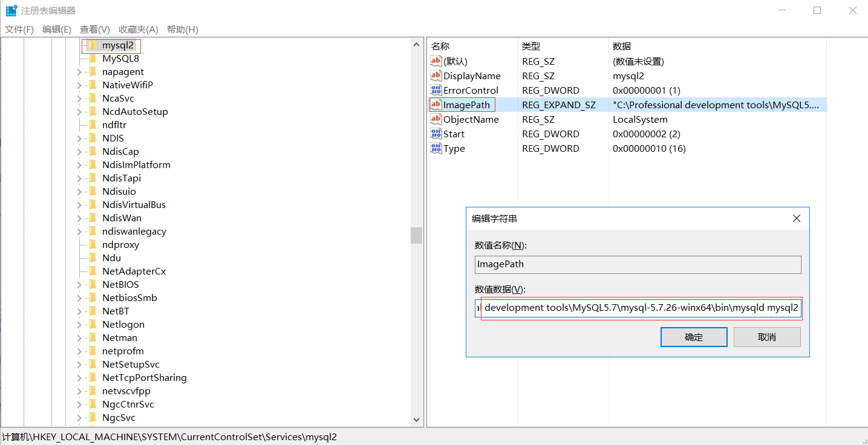Click the 0x00000010 (16) data cell
868x445 pixels.
click(x=649, y=148)
